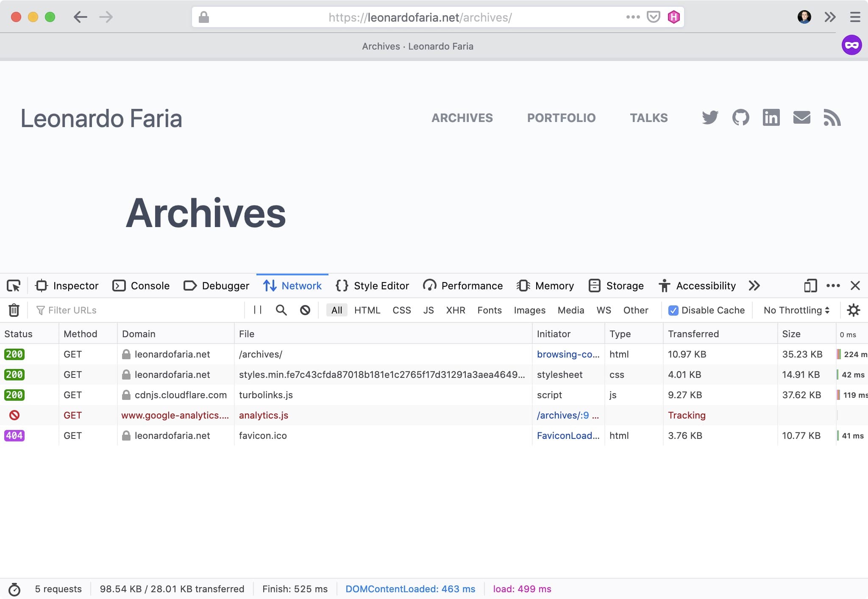Filter requests by JS

(428, 310)
